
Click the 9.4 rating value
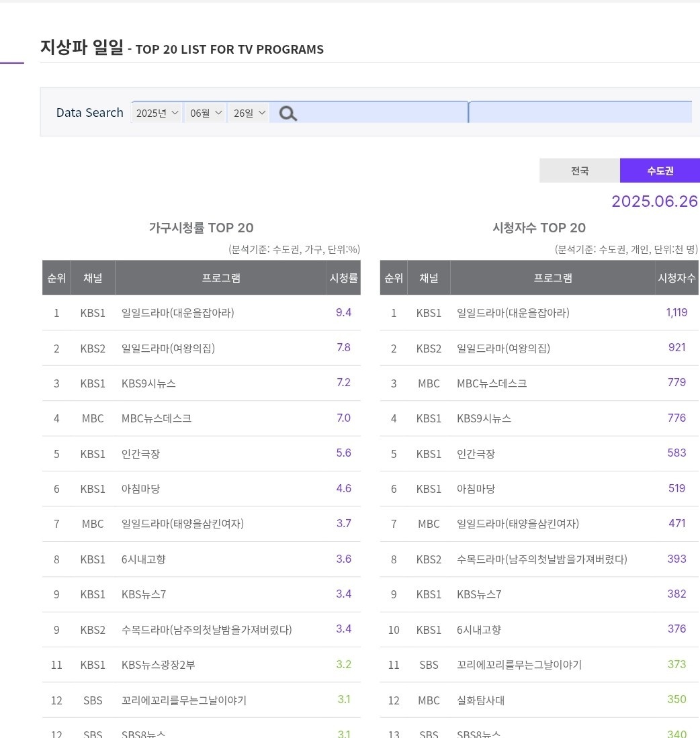coord(344,312)
